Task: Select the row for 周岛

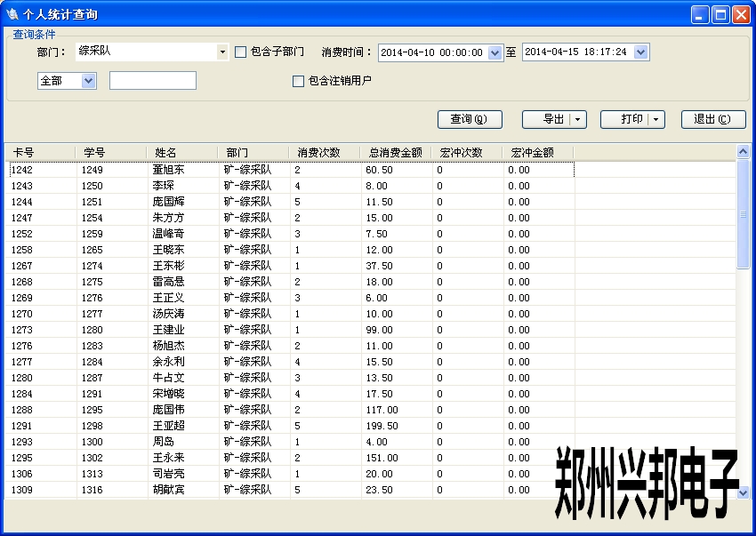Action: tap(290, 442)
